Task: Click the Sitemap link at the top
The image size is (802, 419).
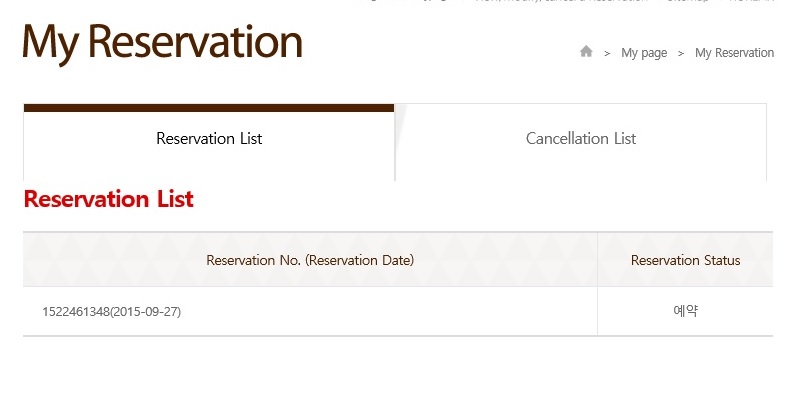Action: point(687,2)
